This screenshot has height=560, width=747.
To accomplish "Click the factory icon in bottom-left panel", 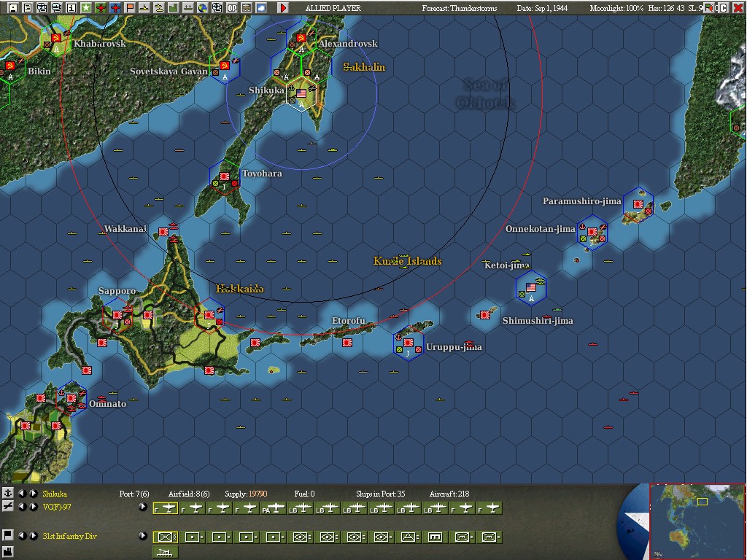I will [7, 551].
